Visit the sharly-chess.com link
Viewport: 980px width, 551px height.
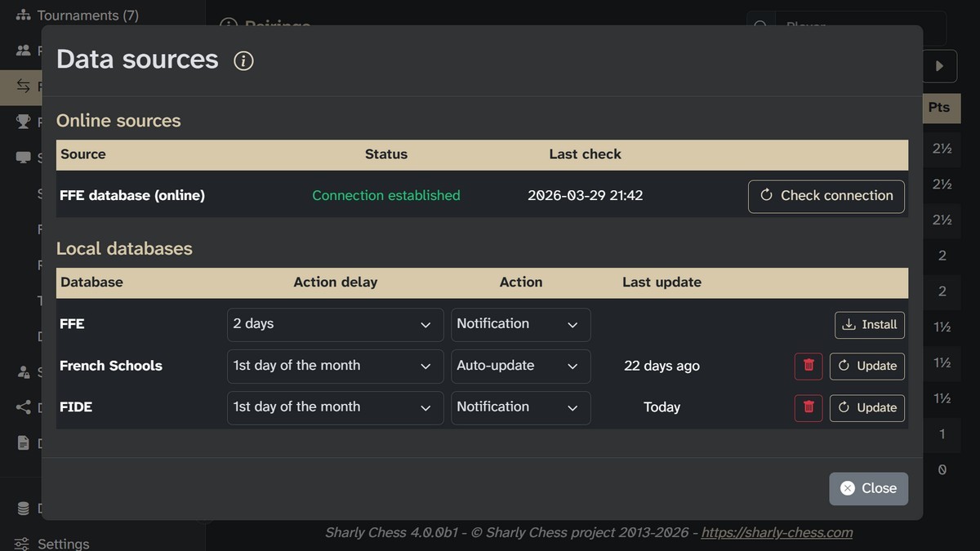(777, 532)
